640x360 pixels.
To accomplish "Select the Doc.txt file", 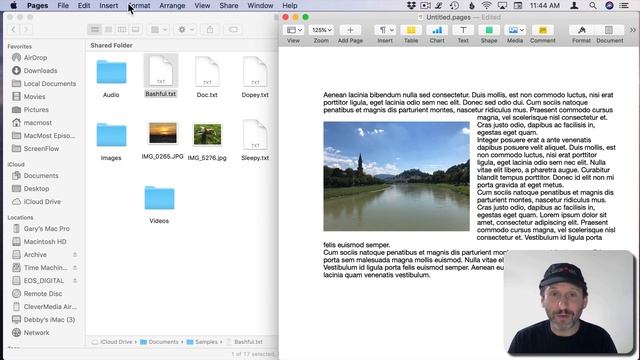I will click(x=207, y=78).
